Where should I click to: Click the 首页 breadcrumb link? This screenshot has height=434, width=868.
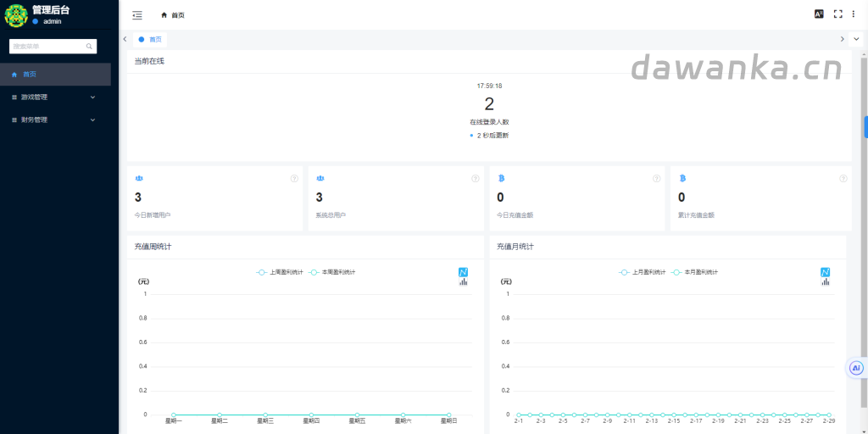(x=178, y=15)
